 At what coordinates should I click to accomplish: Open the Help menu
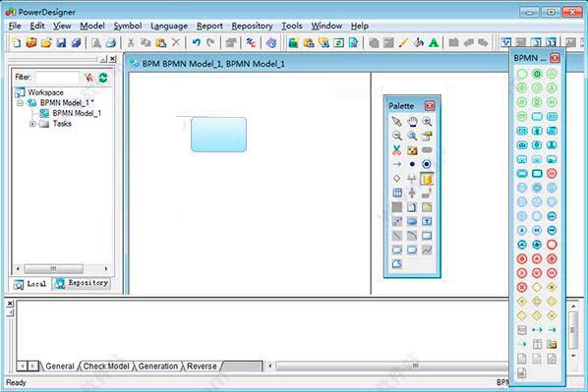pyautogui.click(x=360, y=26)
